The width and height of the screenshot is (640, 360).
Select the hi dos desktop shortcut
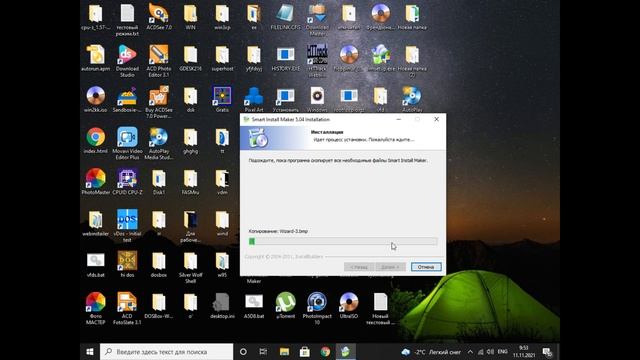[x=127, y=264]
